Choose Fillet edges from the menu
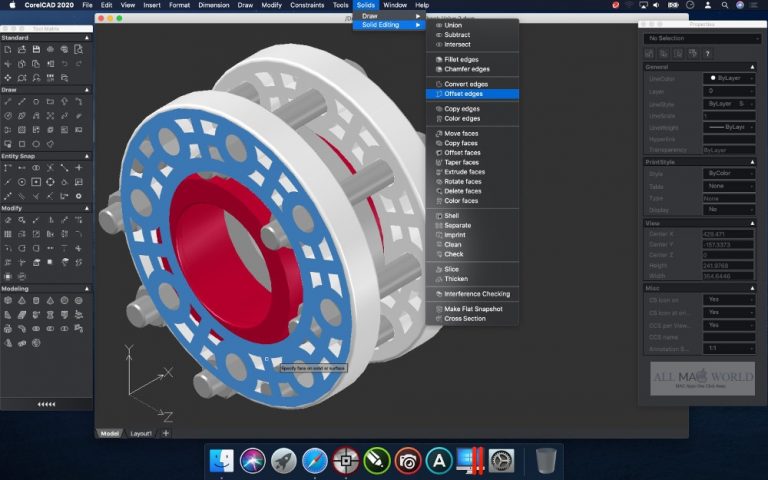768x480 pixels. 472,59
